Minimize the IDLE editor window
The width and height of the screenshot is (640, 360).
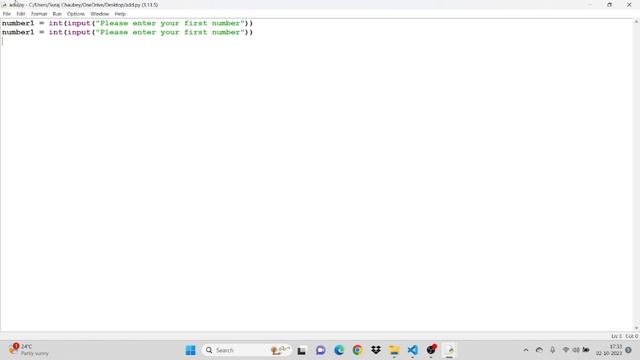[x=590, y=5]
